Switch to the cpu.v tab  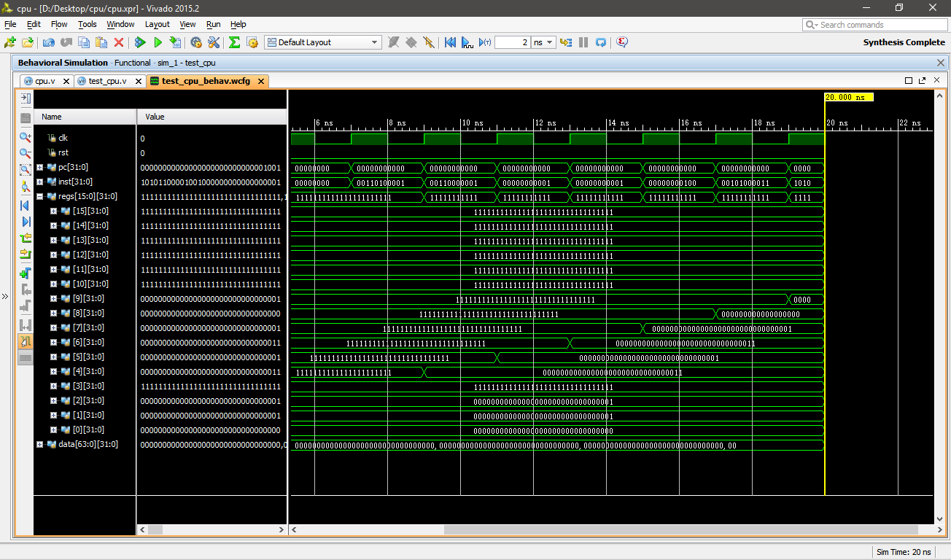(x=45, y=81)
